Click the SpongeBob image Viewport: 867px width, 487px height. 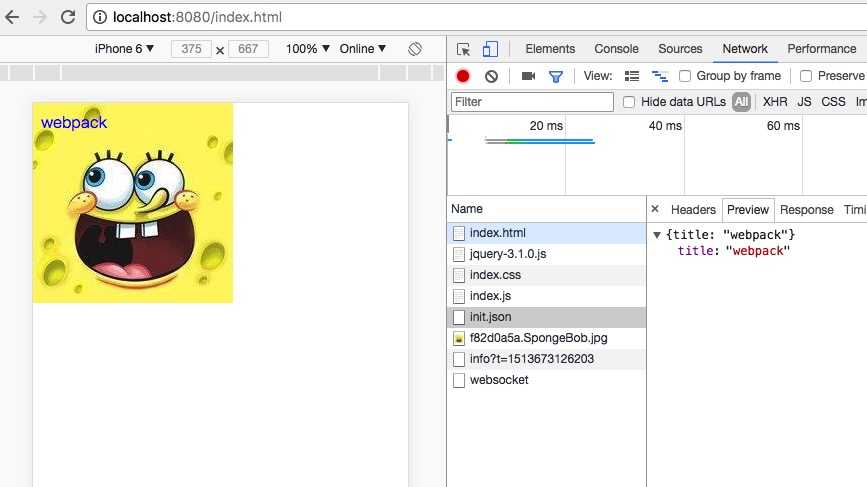(x=133, y=202)
